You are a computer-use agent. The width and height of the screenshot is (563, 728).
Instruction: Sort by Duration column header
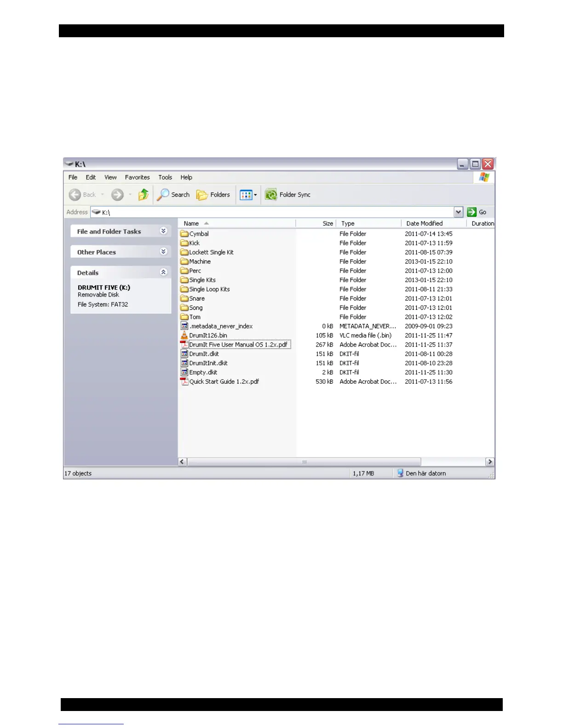coord(481,223)
